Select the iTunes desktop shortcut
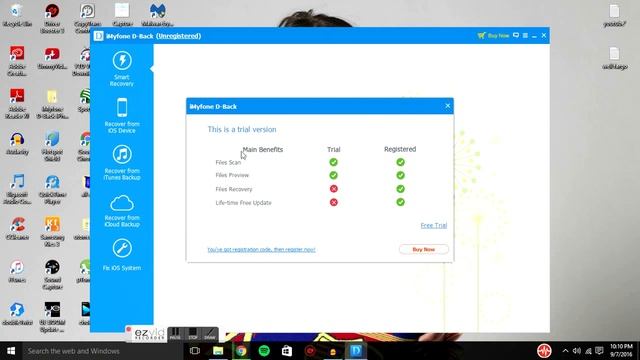 click(17, 271)
